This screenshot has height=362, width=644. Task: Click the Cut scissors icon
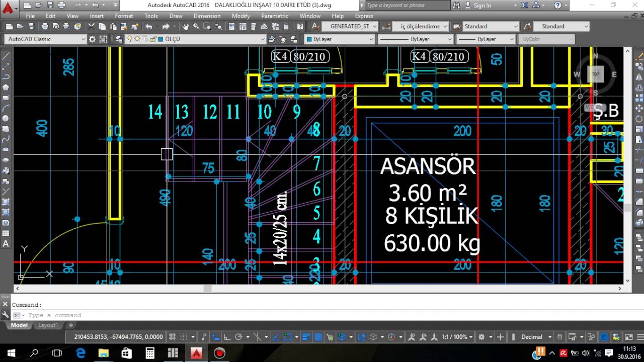pos(91,26)
